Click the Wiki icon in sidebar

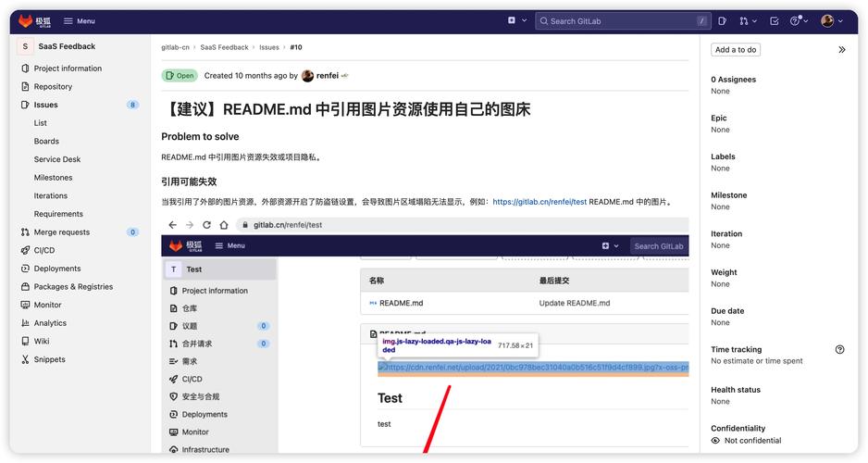25,342
